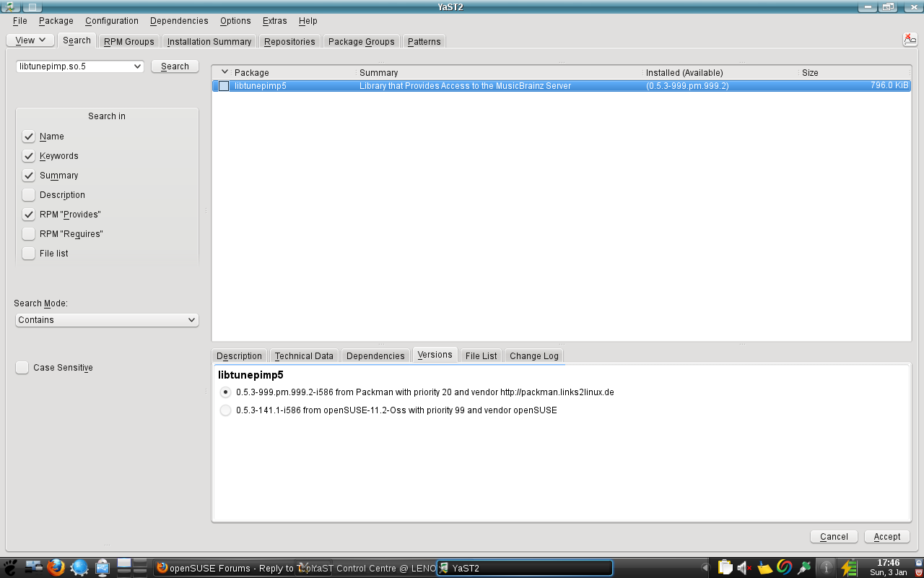924x578 pixels.
Task: Show the File List tab
Action: [x=481, y=355]
